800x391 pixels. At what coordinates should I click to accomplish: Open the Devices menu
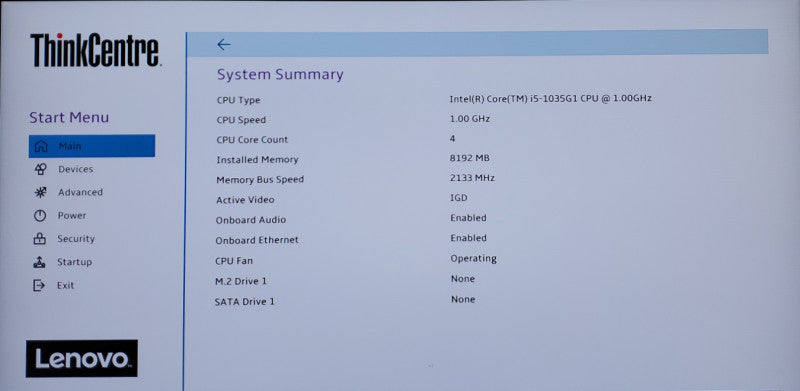point(76,169)
